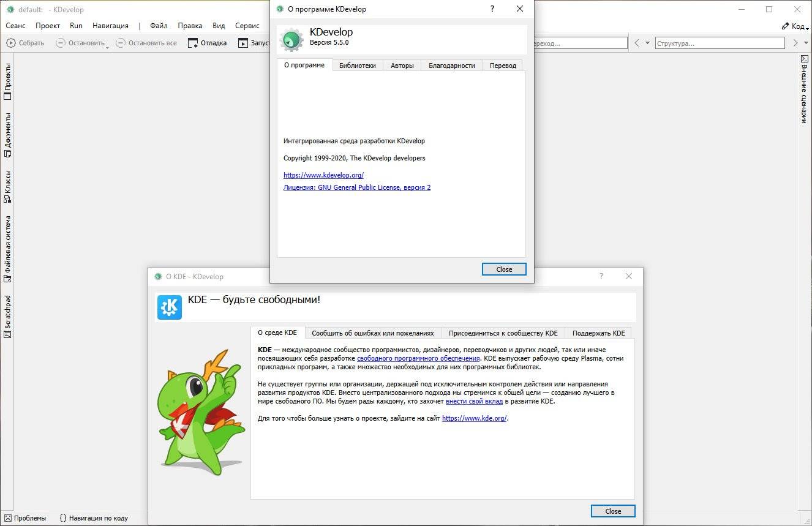This screenshot has width=812, height=526.
Task: Open the Файл menu
Action: coord(159,26)
